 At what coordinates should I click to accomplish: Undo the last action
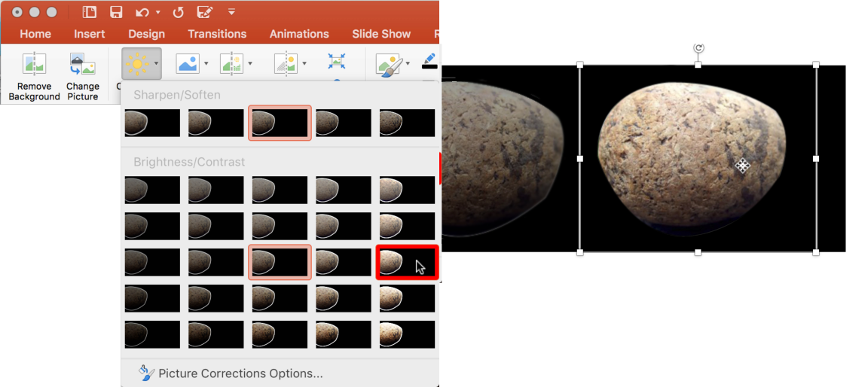click(143, 12)
